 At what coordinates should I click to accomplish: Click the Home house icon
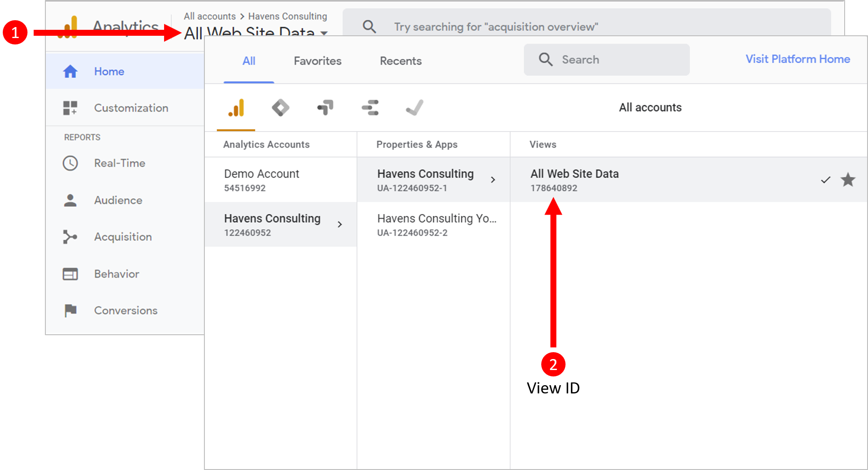pyautogui.click(x=70, y=72)
